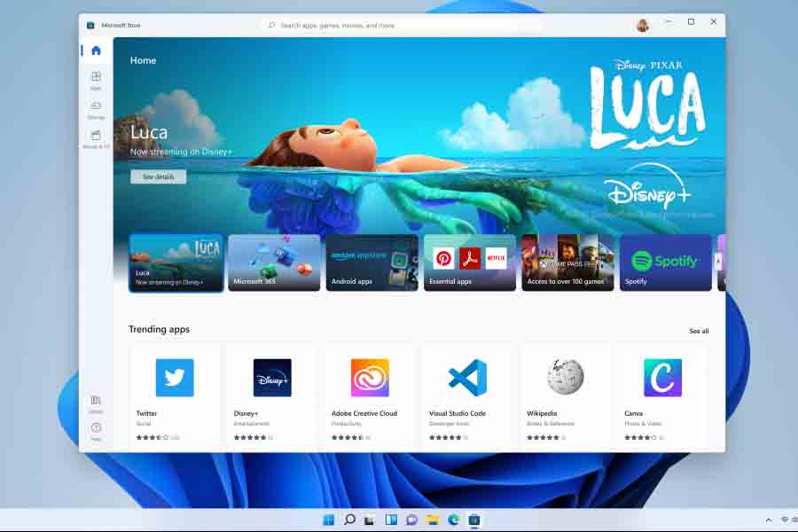
Task: Click the Store search input field
Action: coord(403,24)
